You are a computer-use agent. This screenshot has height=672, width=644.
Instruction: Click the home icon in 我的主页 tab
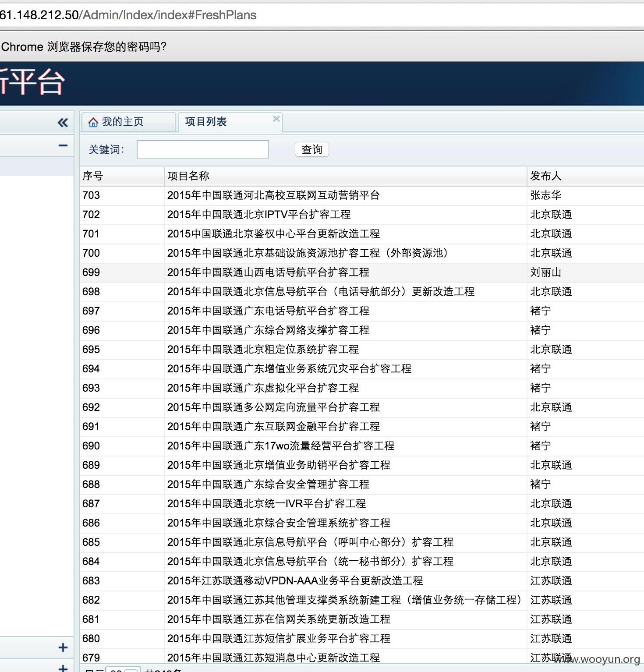tap(93, 122)
